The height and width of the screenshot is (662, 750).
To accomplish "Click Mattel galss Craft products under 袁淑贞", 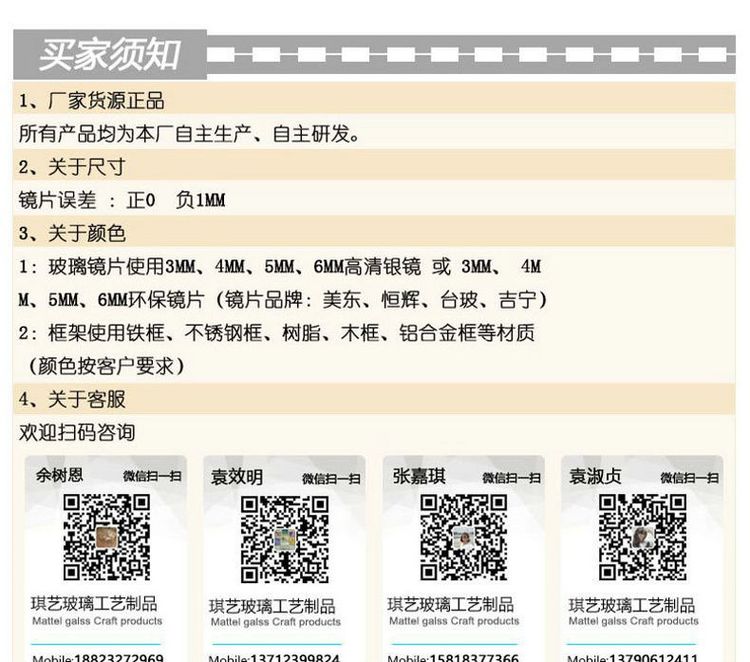I will point(633,621).
